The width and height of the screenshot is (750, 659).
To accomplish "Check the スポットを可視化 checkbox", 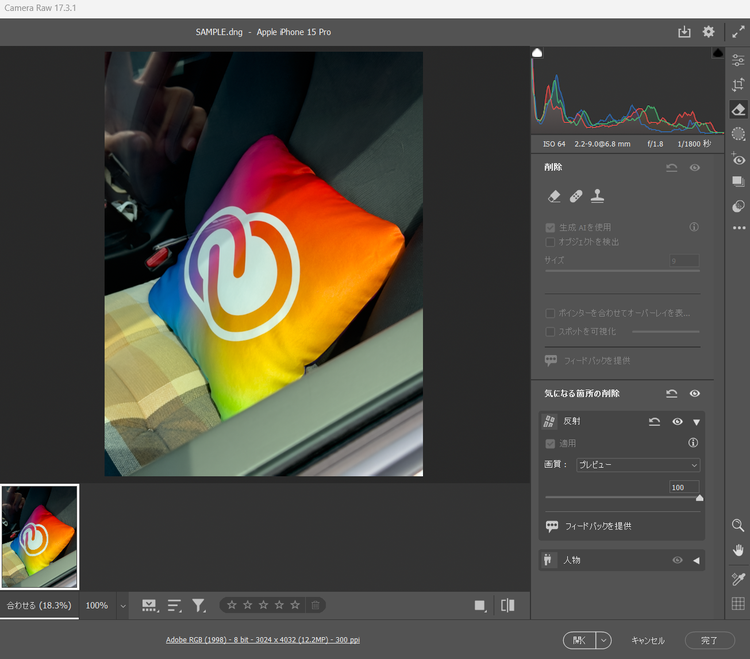I will click(550, 331).
